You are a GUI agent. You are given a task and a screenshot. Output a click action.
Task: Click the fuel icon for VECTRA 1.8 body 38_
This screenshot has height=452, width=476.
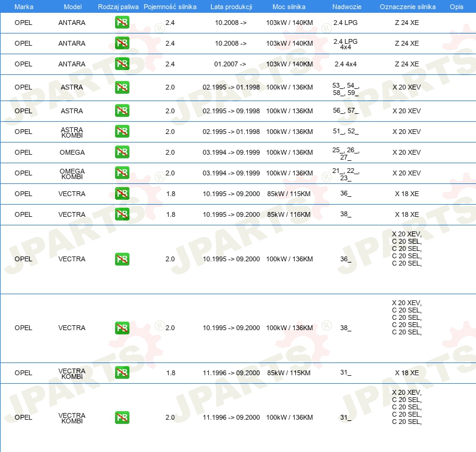tap(122, 214)
